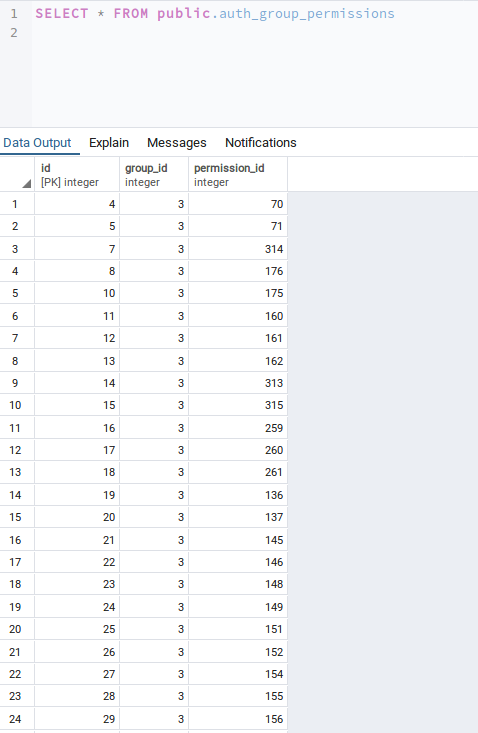Click permission_id cell with value 137

coord(238,517)
